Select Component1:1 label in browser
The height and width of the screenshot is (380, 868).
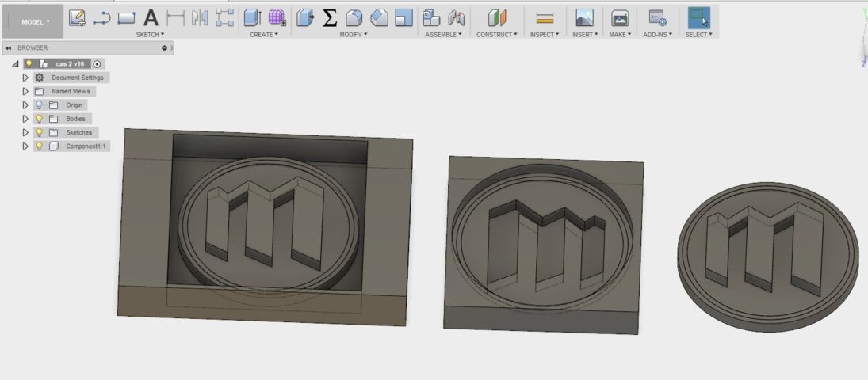tap(85, 146)
